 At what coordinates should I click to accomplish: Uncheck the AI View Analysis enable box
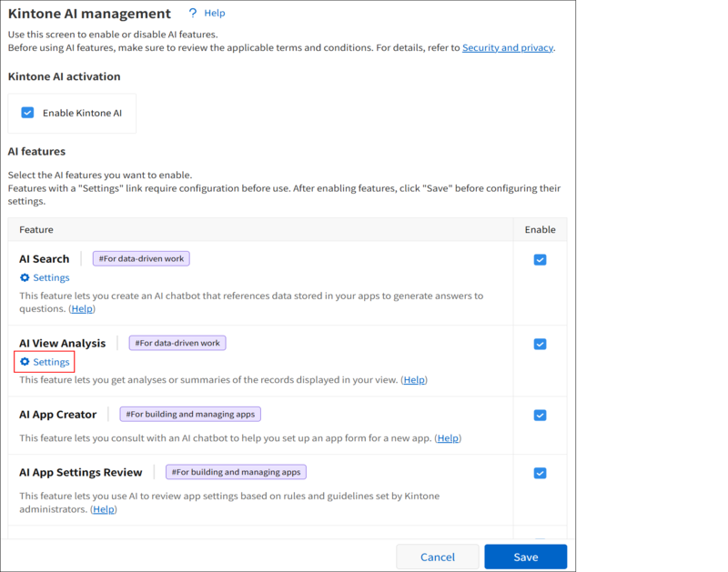(540, 345)
